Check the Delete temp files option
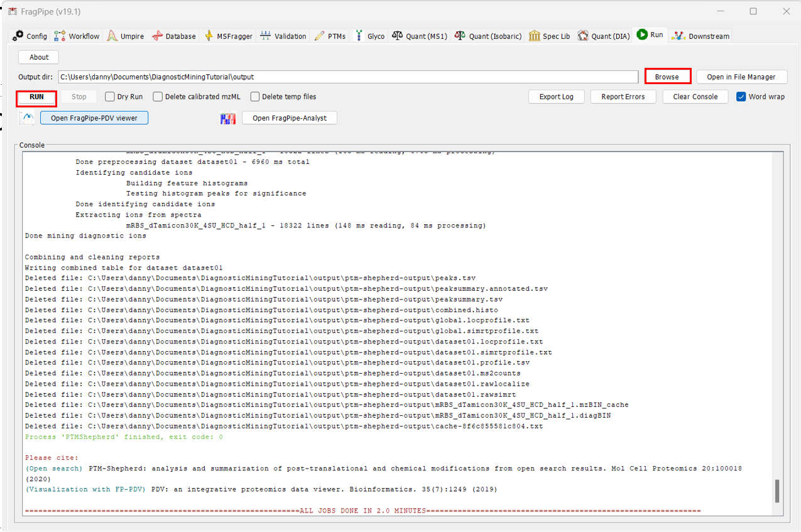This screenshot has height=532, width=801. point(255,97)
